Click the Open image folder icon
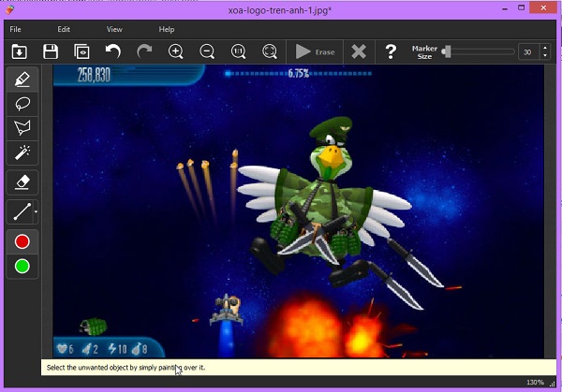 coord(20,51)
